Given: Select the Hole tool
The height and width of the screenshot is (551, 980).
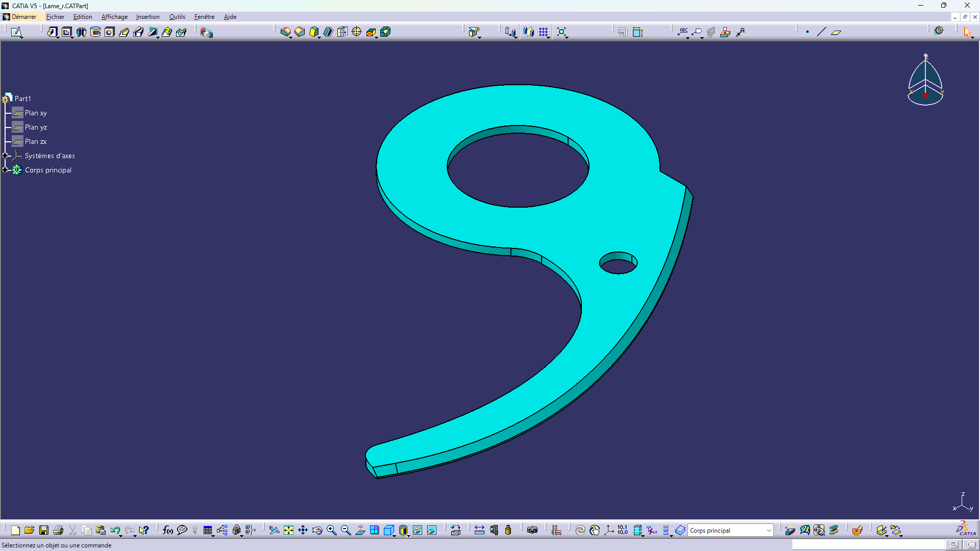Looking at the screenshot, I should tap(109, 32).
